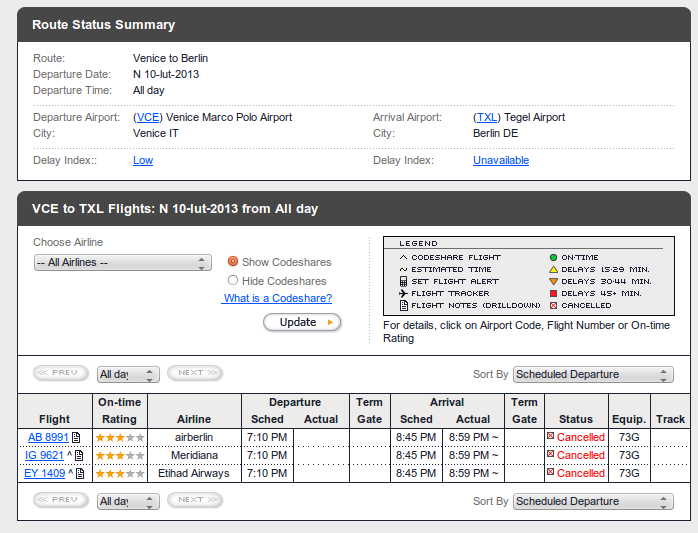Click the star rating for Etihad Airways flight
This screenshot has height=533, width=698.
[120, 473]
